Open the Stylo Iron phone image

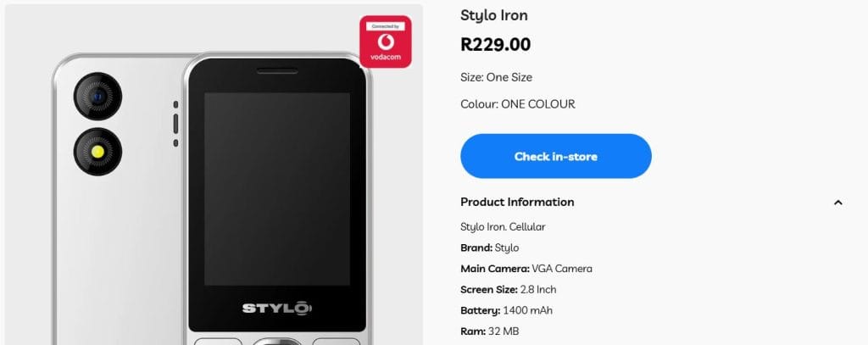pyautogui.click(x=214, y=175)
